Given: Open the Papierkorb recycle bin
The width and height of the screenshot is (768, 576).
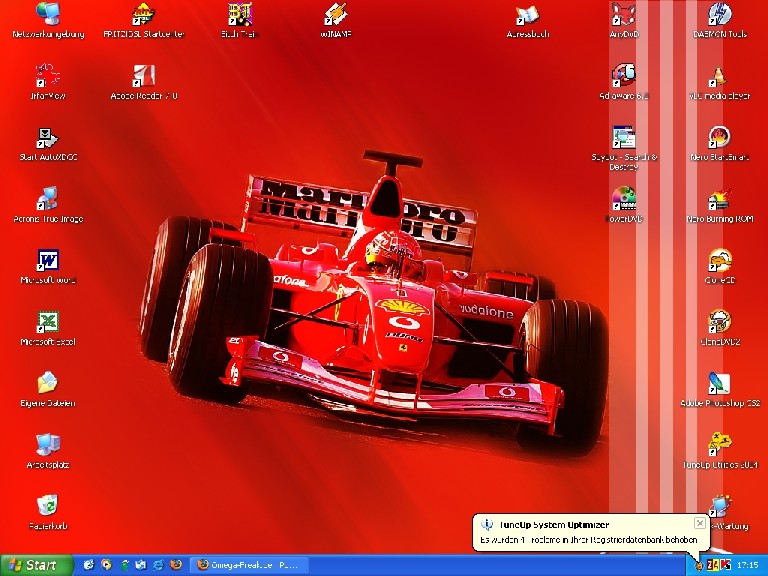Looking at the screenshot, I should (47, 506).
